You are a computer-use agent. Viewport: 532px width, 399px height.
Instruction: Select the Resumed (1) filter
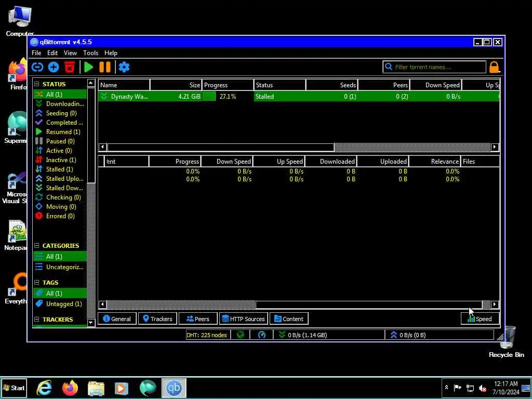pyautogui.click(x=60, y=132)
